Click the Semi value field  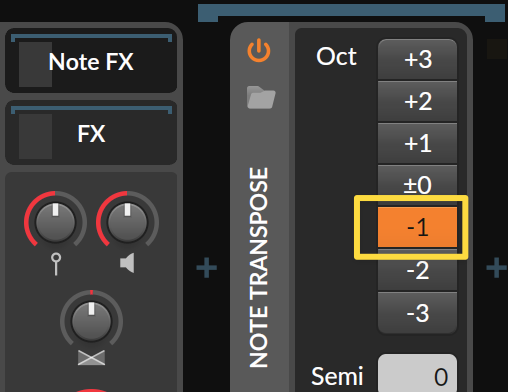417,373
